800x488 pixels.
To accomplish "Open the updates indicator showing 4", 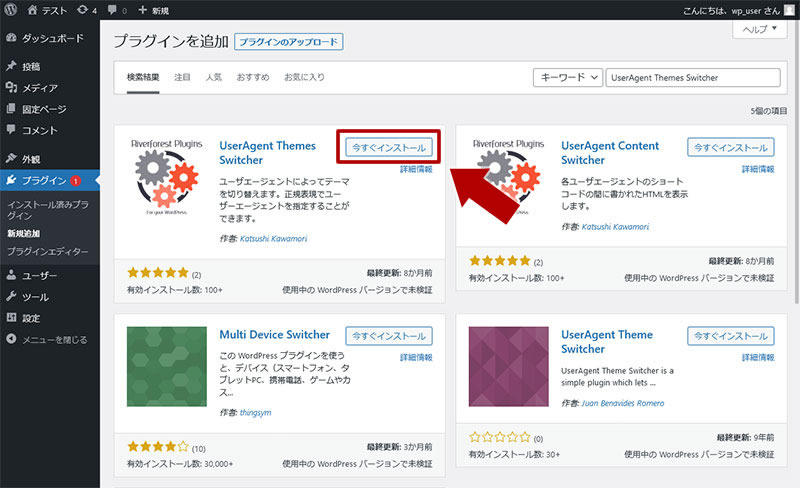I will 87,10.
